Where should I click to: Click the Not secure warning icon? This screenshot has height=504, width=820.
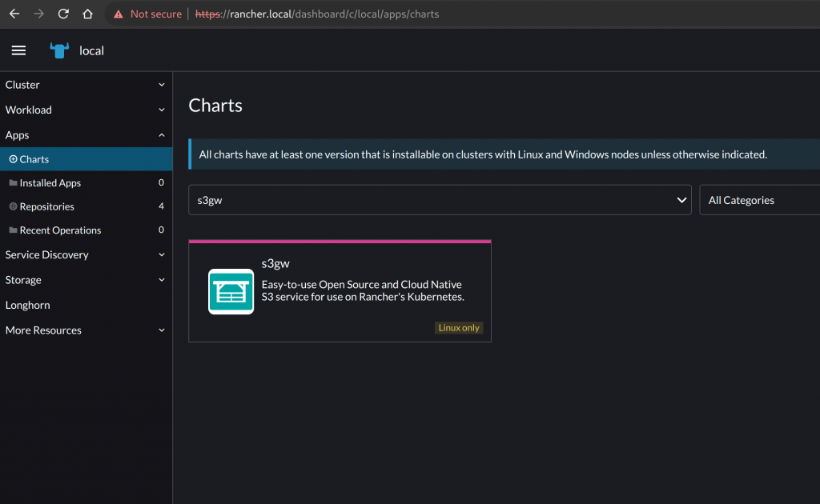tap(119, 14)
